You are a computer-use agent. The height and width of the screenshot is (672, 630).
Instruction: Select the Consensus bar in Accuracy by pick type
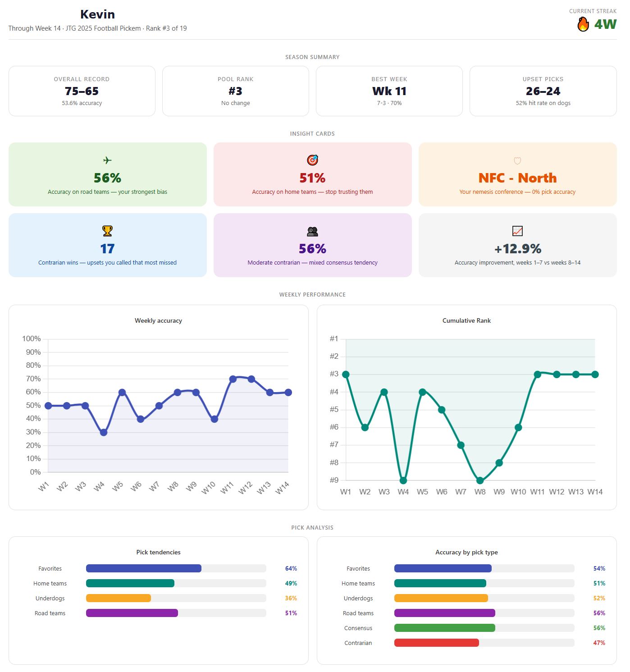click(445, 628)
